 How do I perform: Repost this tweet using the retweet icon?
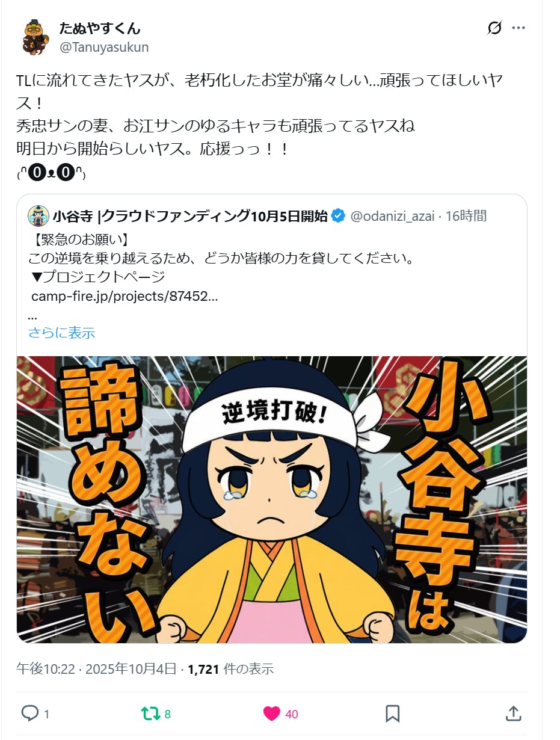point(150,714)
